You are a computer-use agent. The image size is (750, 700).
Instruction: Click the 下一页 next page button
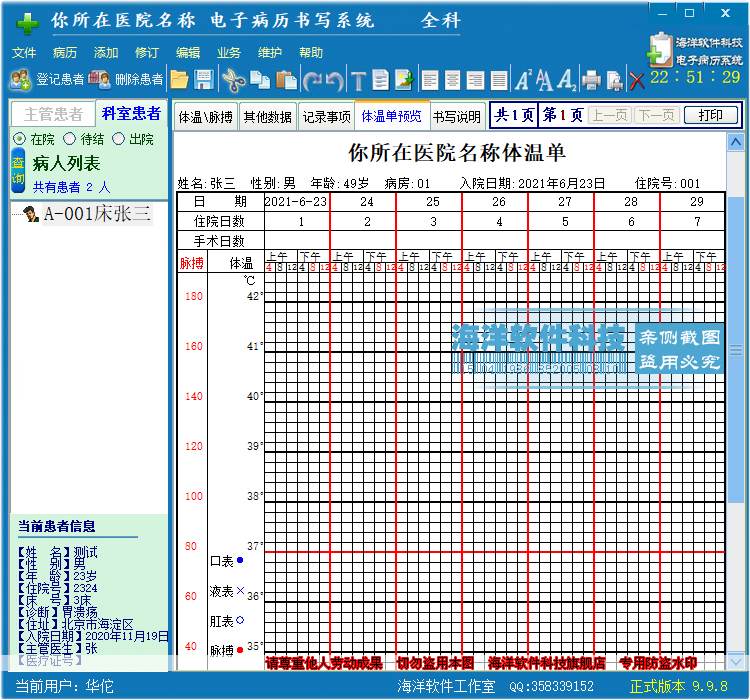click(x=656, y=115)
